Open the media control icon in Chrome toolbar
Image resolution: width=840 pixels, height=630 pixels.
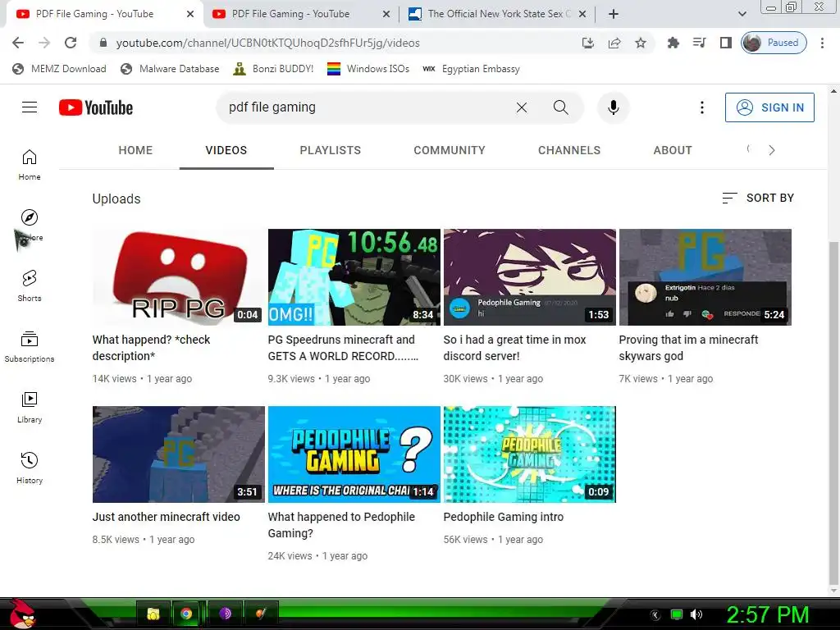pyautogui.click(x=699, y=43)
